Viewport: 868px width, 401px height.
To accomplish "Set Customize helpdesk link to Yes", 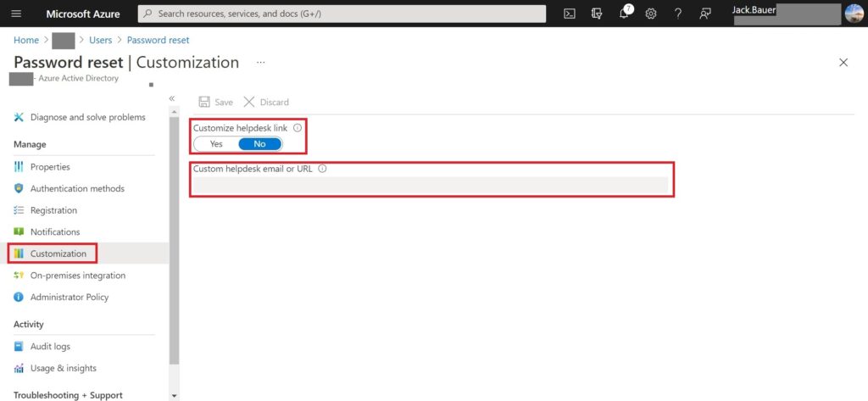I will tap(217, 144).
